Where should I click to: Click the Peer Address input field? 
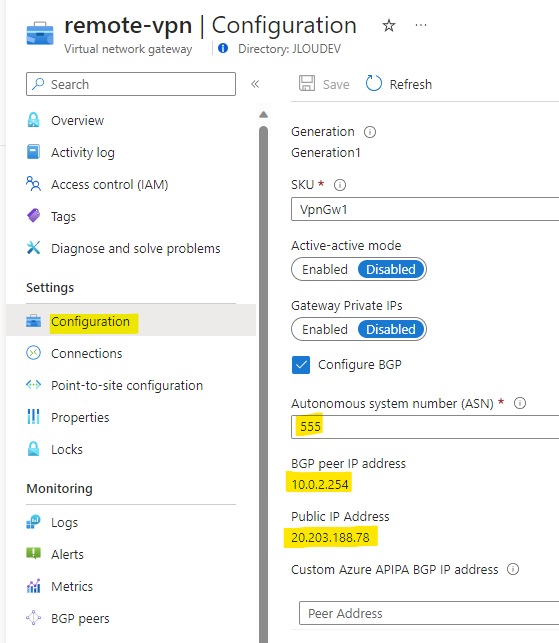tap(429, 613)
